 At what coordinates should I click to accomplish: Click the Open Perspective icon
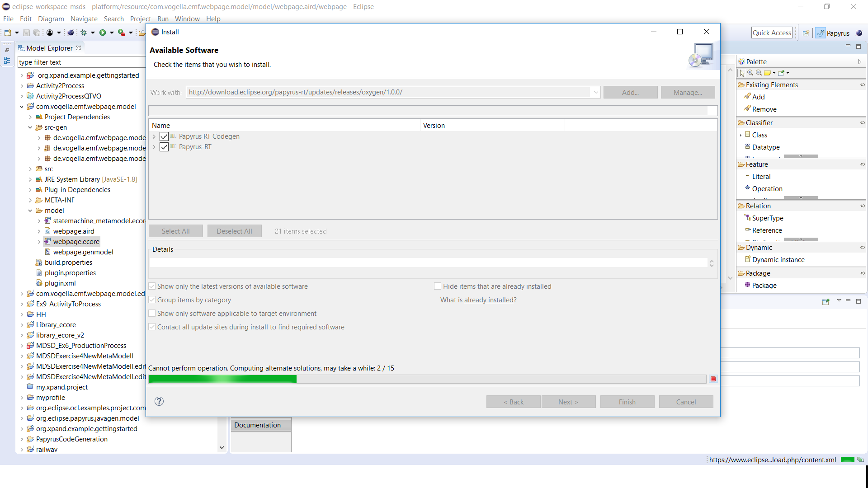point(806,33)
